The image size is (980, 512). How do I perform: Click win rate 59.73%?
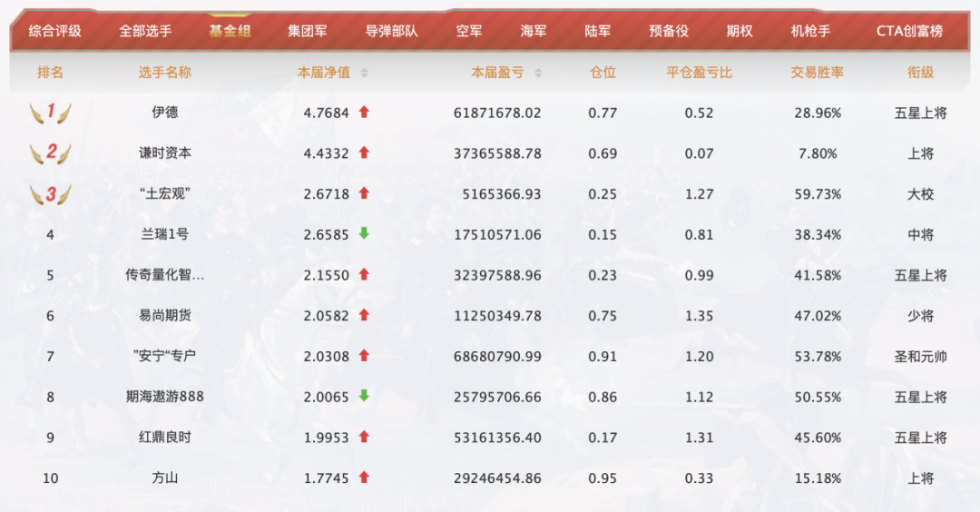tap(818, 194)
